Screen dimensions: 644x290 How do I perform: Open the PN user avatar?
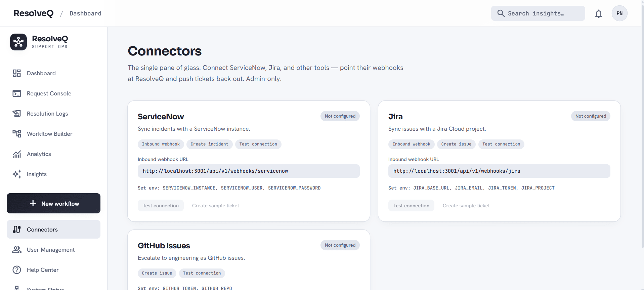coord(619,13)
